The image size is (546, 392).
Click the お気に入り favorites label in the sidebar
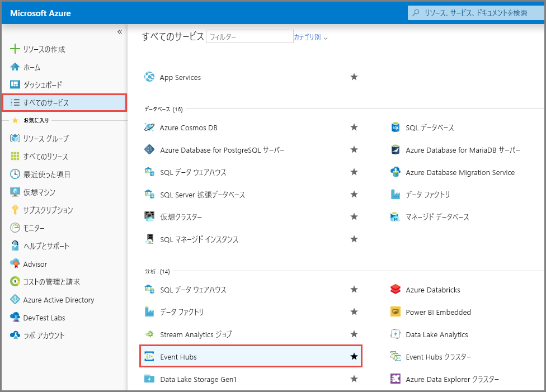pyautogui.click(x=36, y=120)
